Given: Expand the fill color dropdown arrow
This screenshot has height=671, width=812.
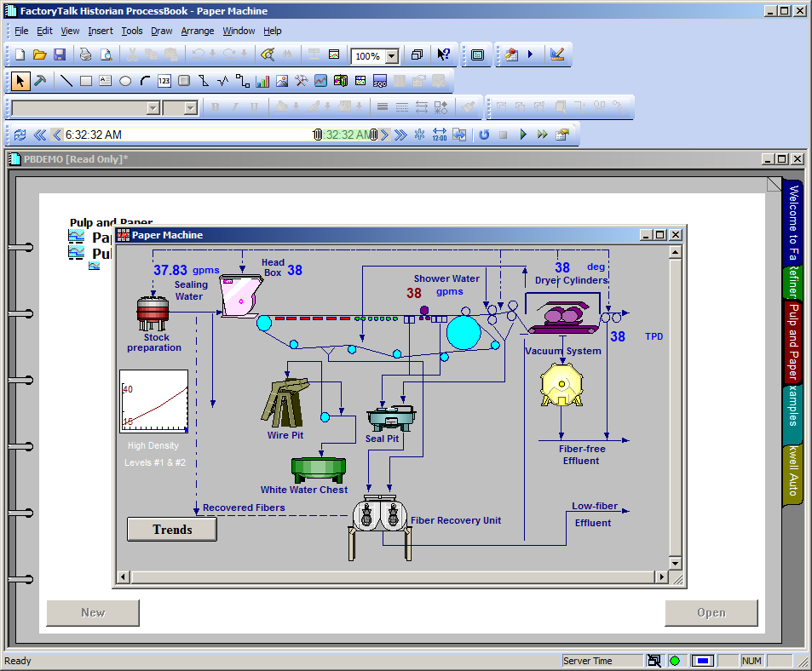Looking at the screenshot, I should click(x=296, y=107).
